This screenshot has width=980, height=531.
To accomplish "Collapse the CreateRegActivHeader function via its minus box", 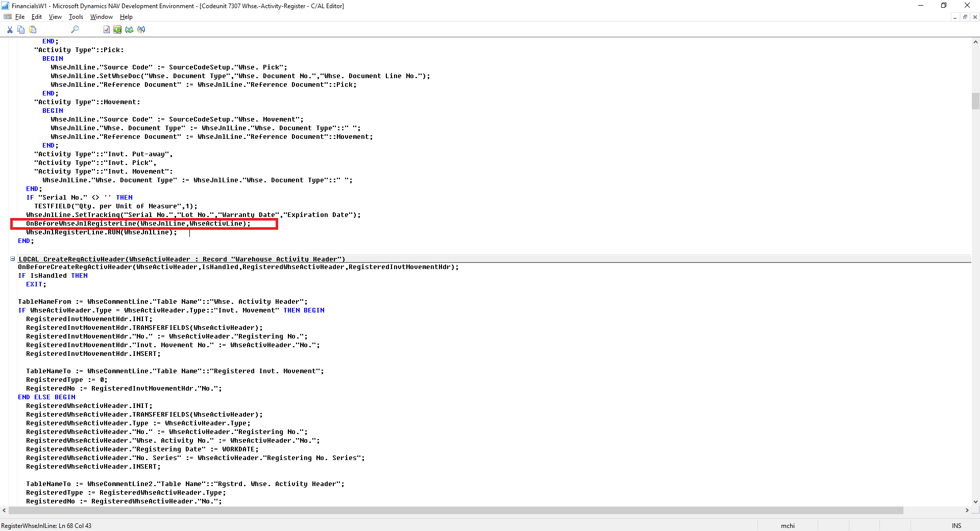I will [13, 259].
